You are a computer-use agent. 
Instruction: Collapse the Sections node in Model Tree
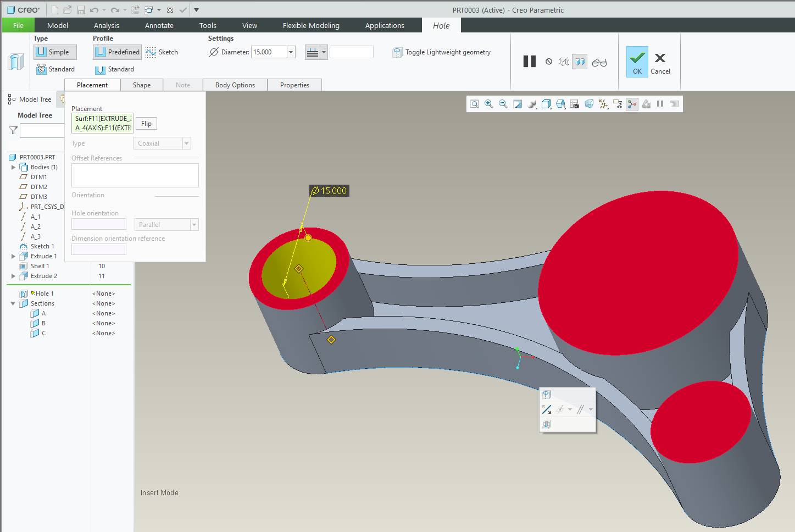point(13,303)
